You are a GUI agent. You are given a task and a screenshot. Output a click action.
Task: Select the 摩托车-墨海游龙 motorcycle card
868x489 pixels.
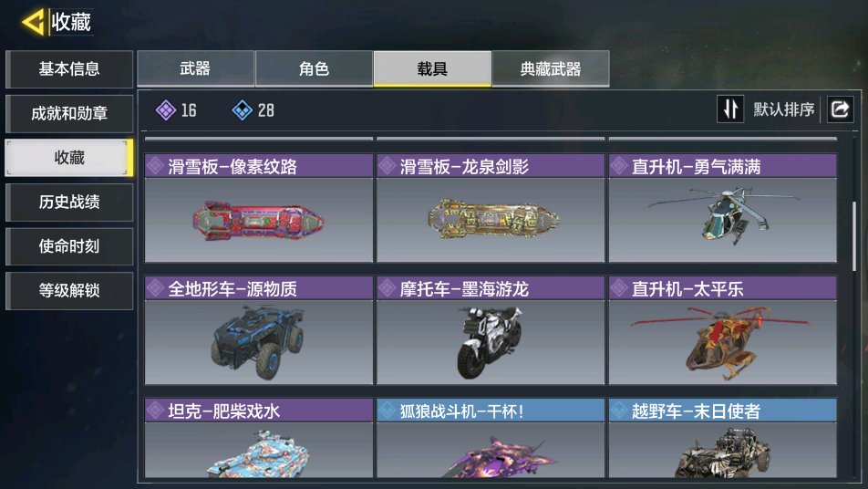pos(491,330)
